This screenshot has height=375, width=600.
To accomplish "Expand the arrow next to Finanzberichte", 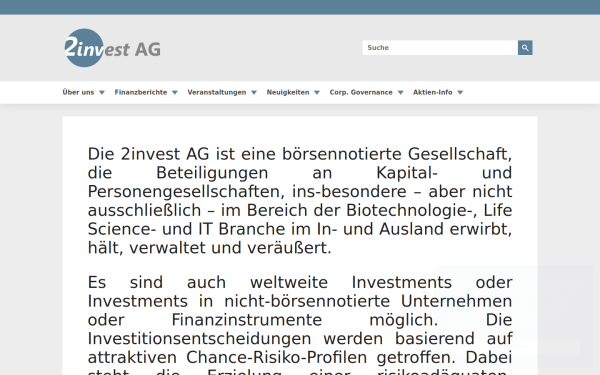I will (x=175, y=93).
